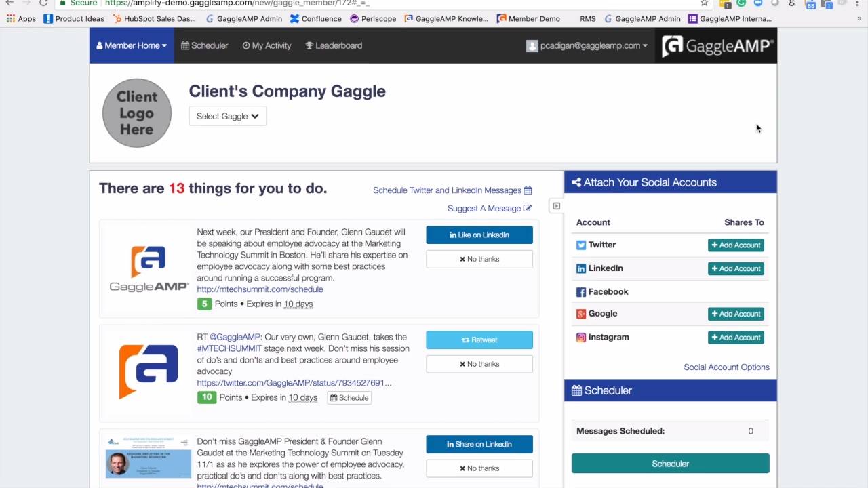The height and width of the screenshot is (488, 868).
Task: Open the Product Ideas bookmark
Action: point(74,19)
